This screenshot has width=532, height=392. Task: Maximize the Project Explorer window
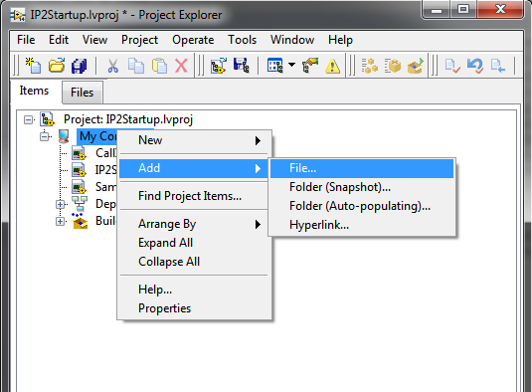coord(463,9)
